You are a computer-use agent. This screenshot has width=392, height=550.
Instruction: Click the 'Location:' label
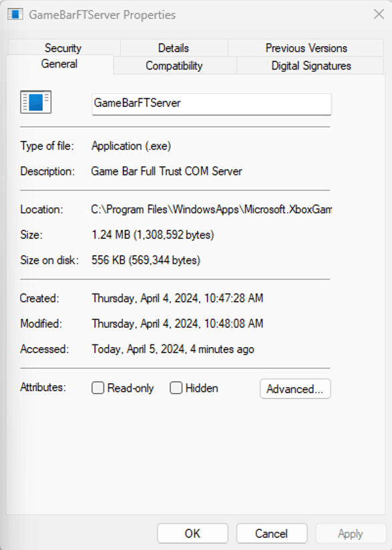point(42,210)
